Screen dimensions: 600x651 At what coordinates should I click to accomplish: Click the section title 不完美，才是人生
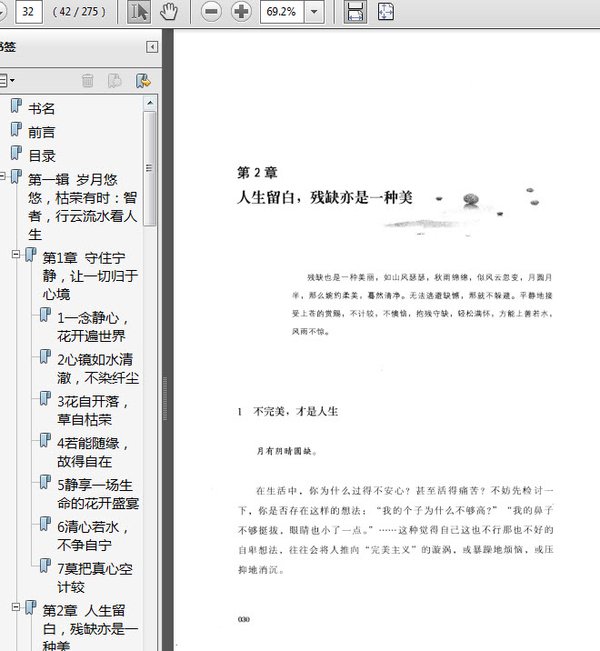pyautogui.click(x=296, y=411)
